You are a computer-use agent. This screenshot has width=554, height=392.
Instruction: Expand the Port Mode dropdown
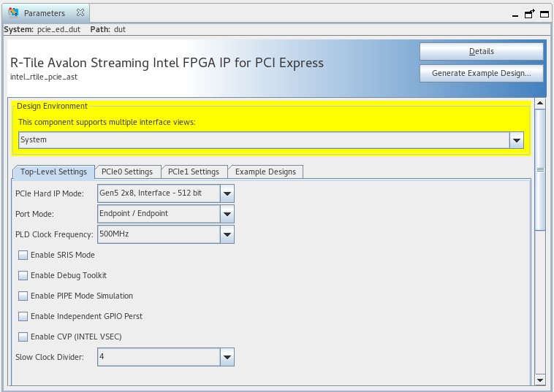pos(227,214)
